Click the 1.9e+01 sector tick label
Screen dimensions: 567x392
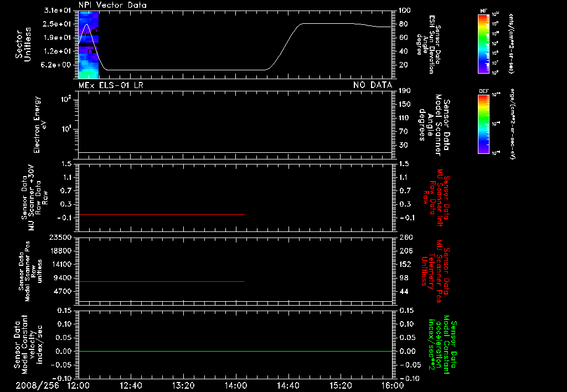(57, 38)
